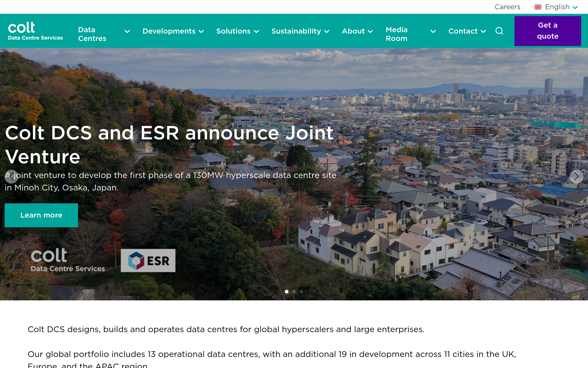Expand the Sustainability menu chevron
Viewport: 588px width, 368px height.
(x=327, y=32)
